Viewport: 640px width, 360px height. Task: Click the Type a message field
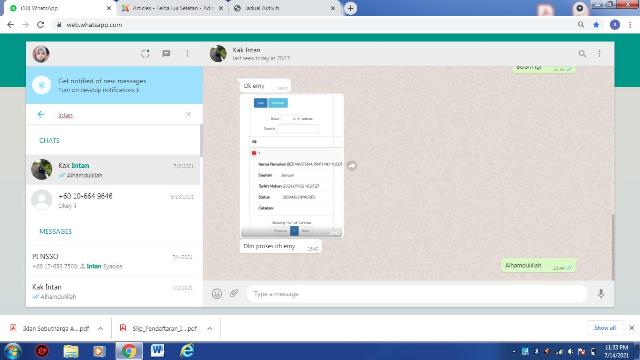pyautogui.click(x=416, y=294)
